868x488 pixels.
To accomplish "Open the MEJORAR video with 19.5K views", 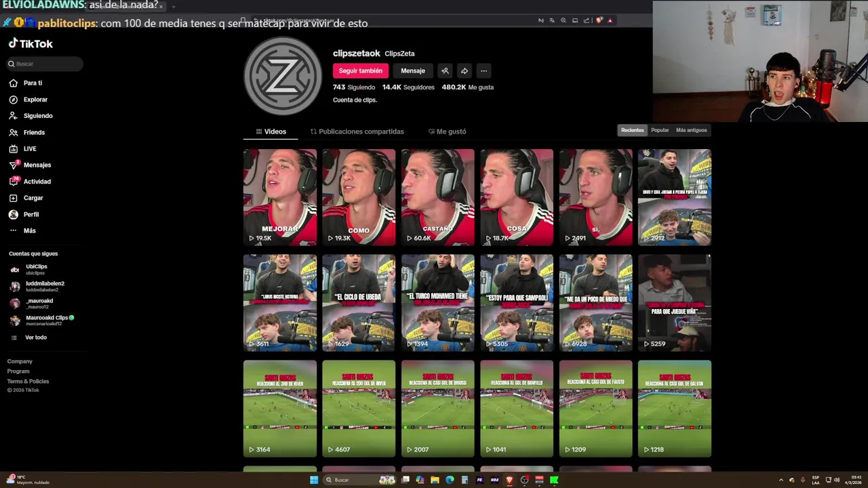I will pos(280,197).
